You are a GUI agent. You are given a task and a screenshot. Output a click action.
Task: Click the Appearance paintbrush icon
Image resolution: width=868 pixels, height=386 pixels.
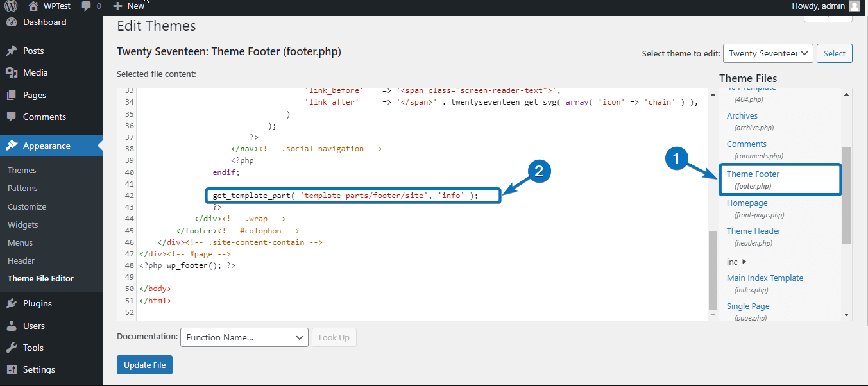[12, 146]
